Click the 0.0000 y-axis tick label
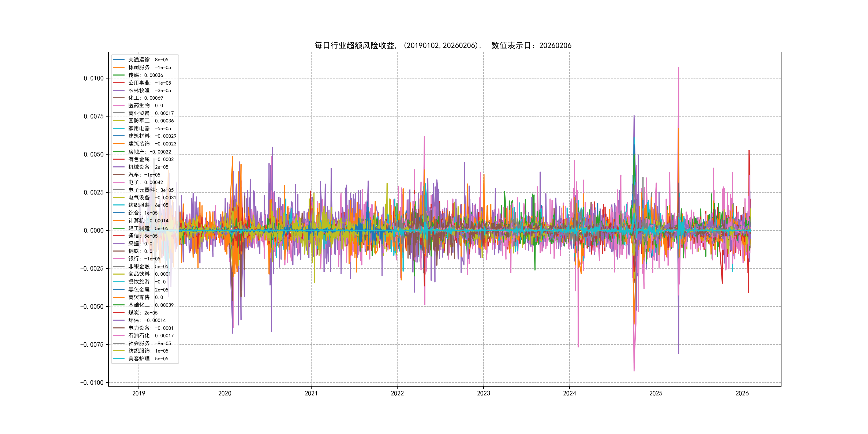The width and height of the screenshot is (868, 434). pos(93,230)
